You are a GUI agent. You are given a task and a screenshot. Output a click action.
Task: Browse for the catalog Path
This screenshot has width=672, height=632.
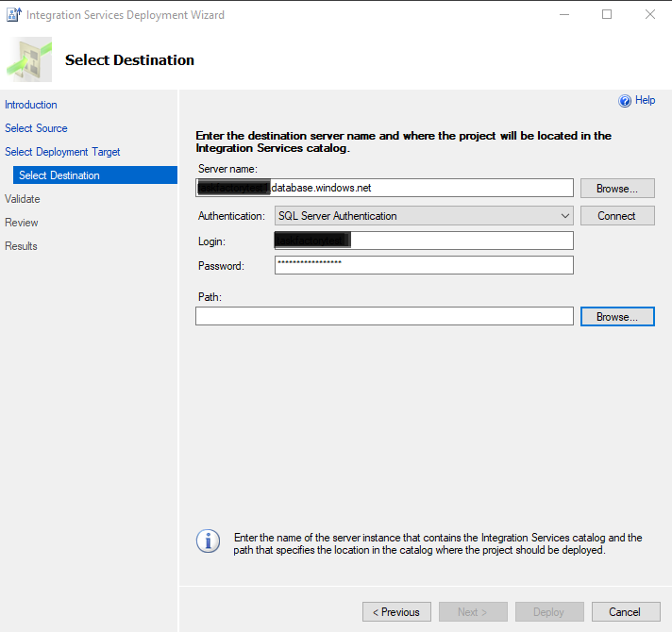click(x=617, y=317)
